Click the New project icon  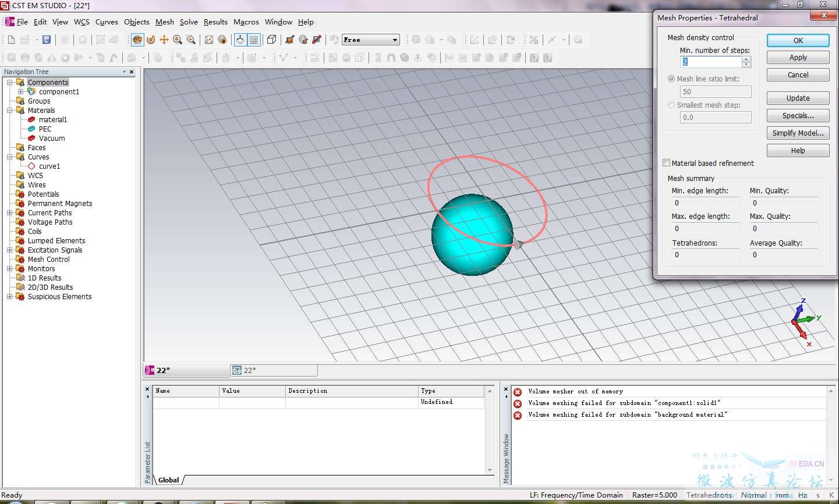[11, 40]
